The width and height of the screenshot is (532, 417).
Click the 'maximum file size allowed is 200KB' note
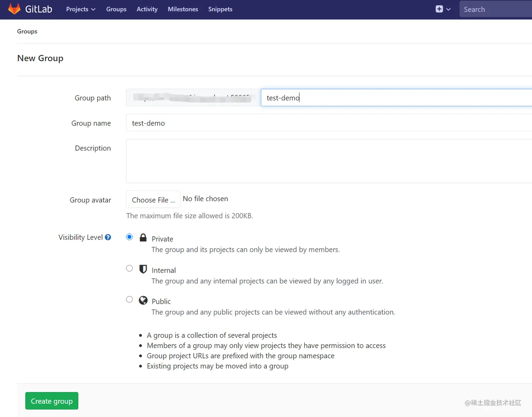click(190, 216)
